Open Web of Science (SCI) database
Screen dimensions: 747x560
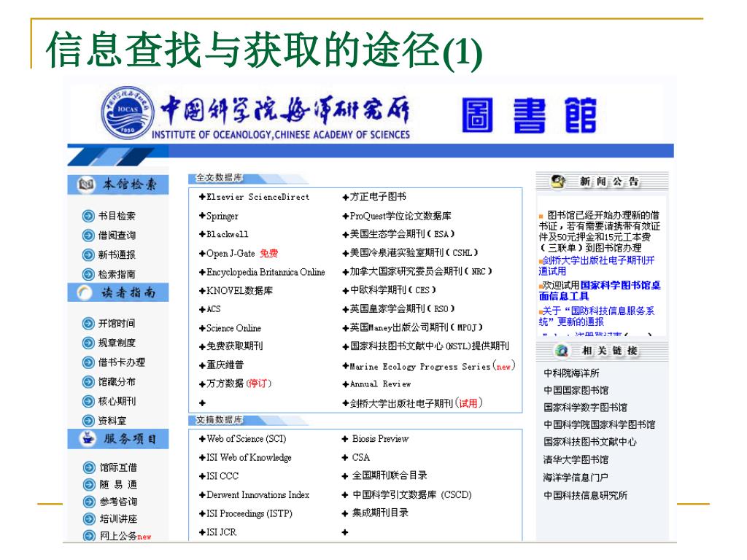click(x=247, y=439)
